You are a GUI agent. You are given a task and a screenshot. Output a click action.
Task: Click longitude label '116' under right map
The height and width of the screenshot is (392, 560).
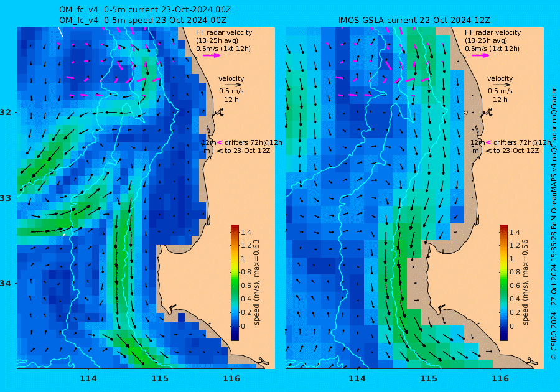pos(500,379)
